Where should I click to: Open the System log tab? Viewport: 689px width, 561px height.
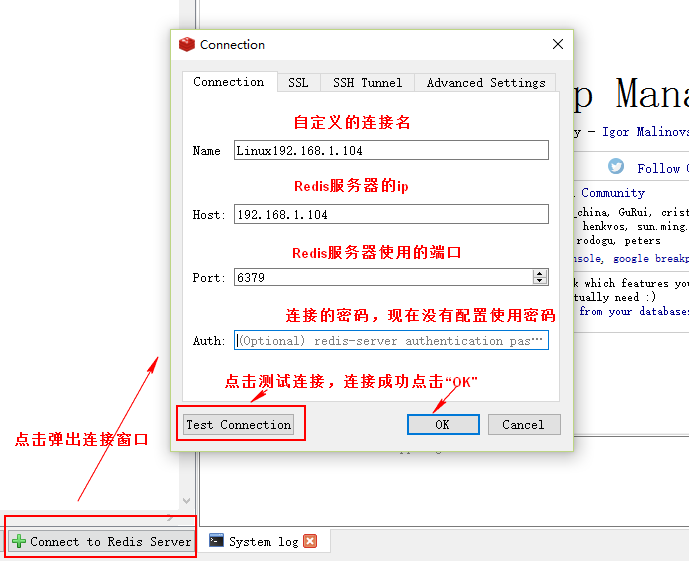coord(264,541)
